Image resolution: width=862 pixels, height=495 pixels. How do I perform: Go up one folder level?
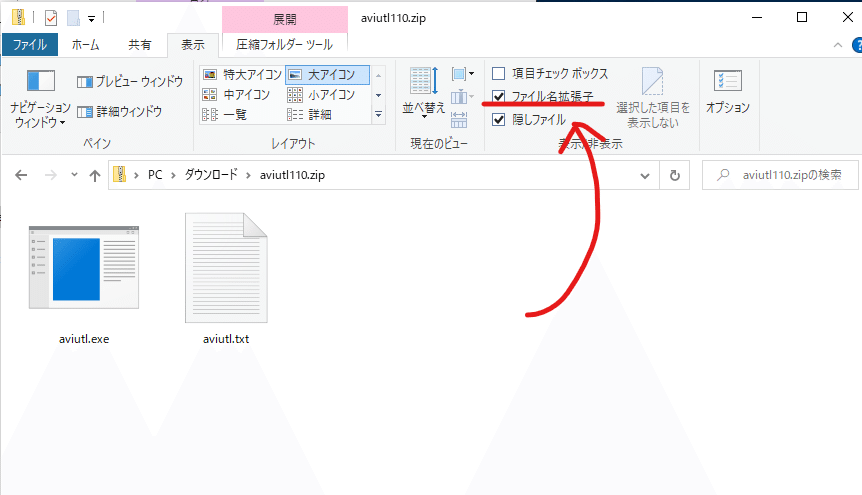95,175
